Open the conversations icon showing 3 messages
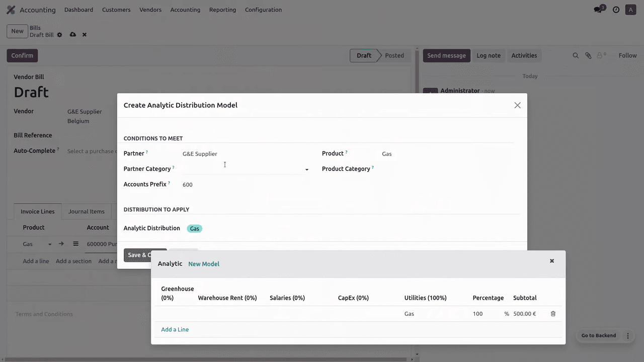644x362 pixels. pyautogui.click(x=598, y=10)
